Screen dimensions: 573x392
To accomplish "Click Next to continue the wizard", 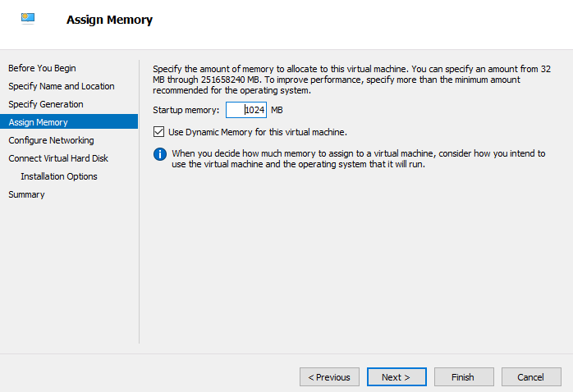I will coord(397,377).
